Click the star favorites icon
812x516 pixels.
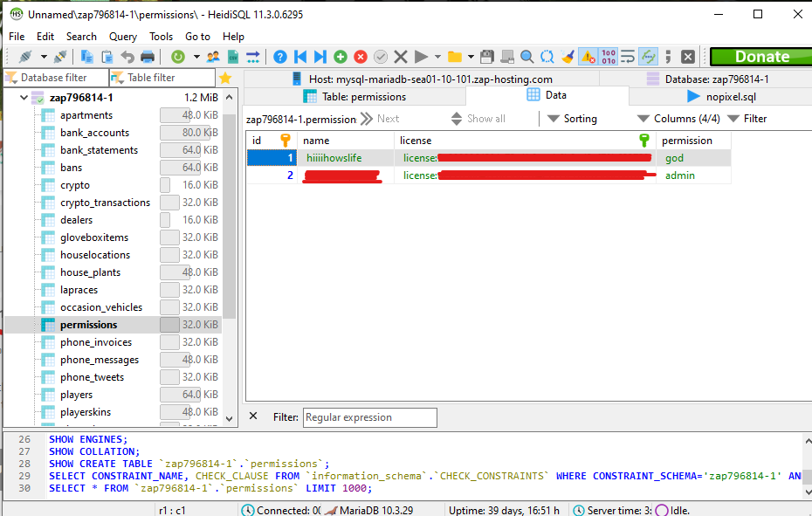point(225,79)
